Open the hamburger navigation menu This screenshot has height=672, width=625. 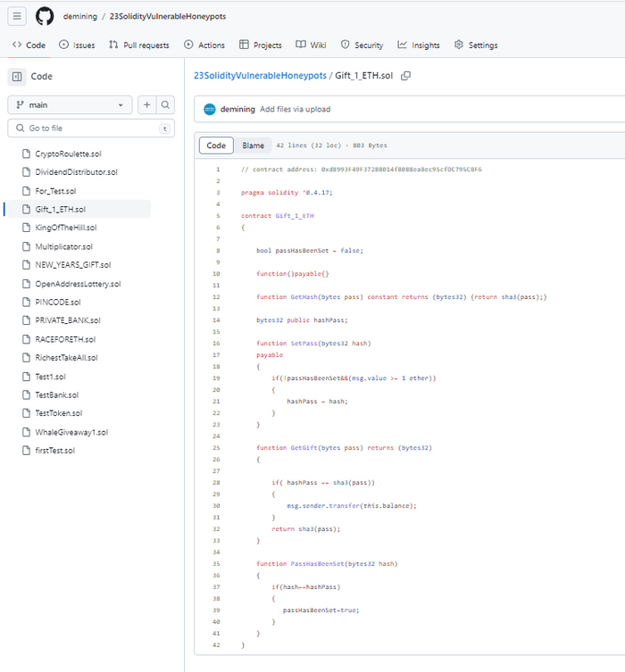click(19, 16)
